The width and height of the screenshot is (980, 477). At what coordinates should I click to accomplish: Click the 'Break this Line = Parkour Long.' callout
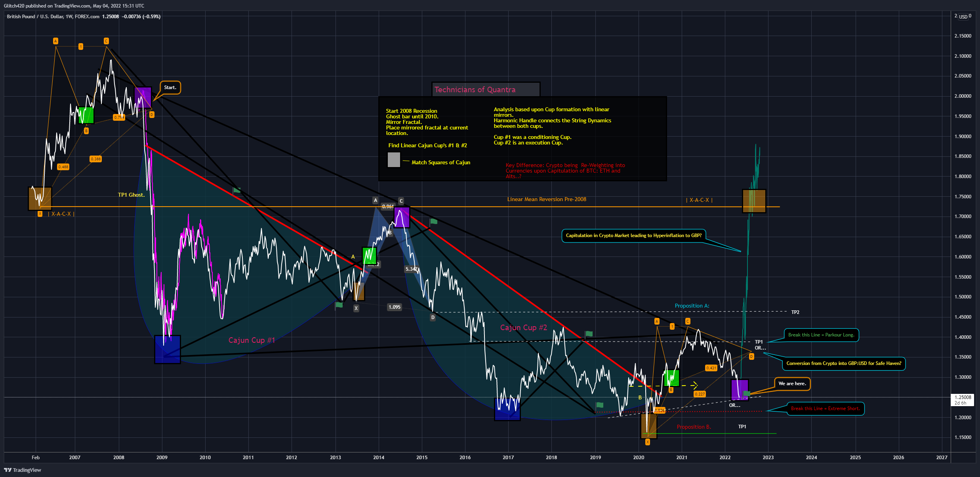[x=821, y=335]
